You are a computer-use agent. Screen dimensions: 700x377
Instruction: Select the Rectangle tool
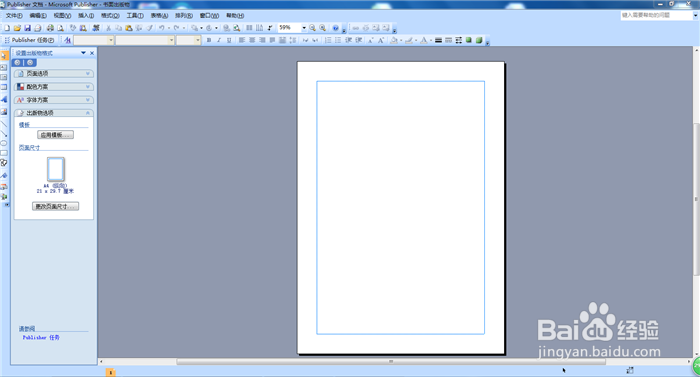tap(4, 153)
